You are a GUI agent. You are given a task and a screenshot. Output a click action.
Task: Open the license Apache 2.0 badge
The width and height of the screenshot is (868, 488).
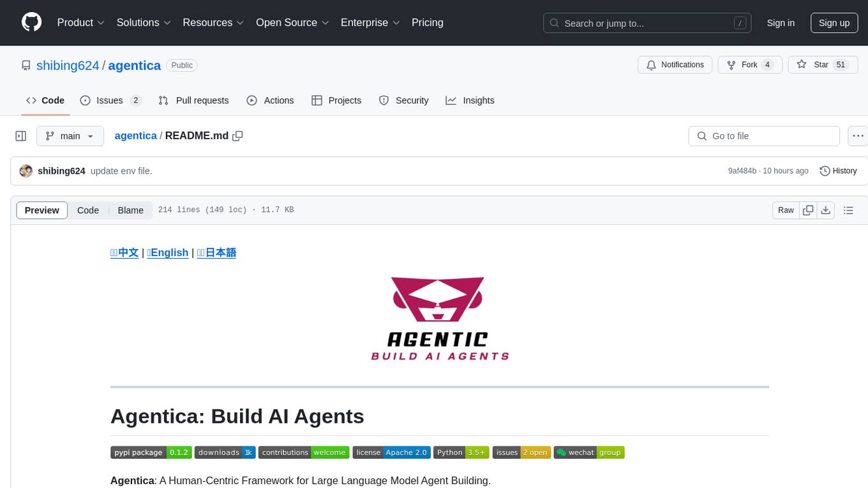pos(391,452)
